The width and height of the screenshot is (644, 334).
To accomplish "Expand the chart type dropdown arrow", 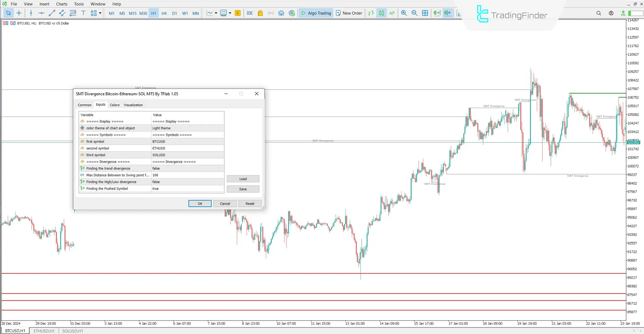I will [x=216, y=13].
